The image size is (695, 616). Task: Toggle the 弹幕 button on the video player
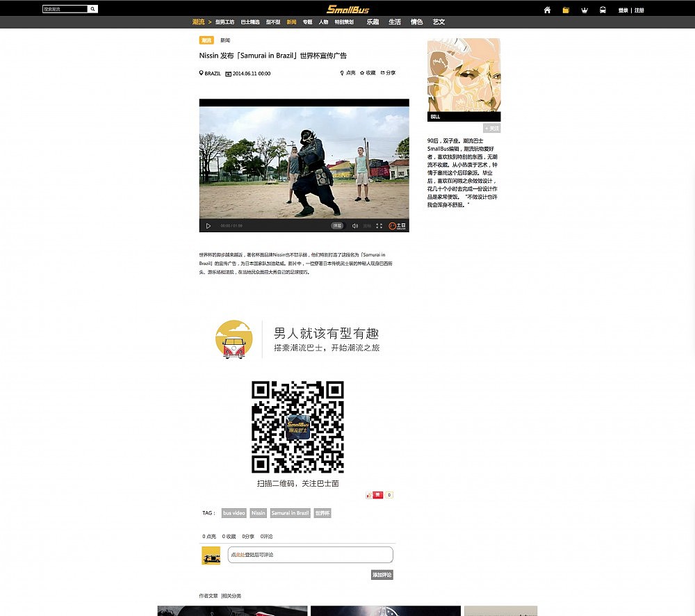(x=338, y=226)
